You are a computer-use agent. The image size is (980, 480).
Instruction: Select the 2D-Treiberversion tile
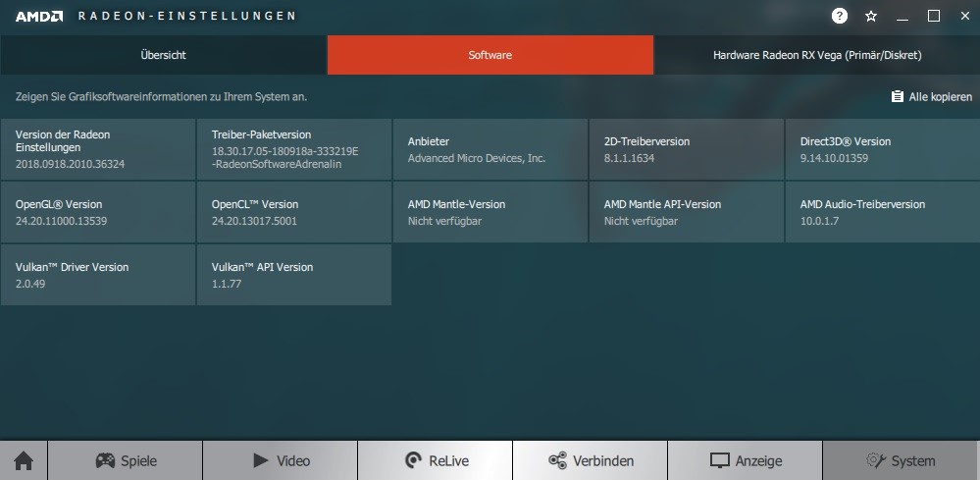[x=687, y=149]
